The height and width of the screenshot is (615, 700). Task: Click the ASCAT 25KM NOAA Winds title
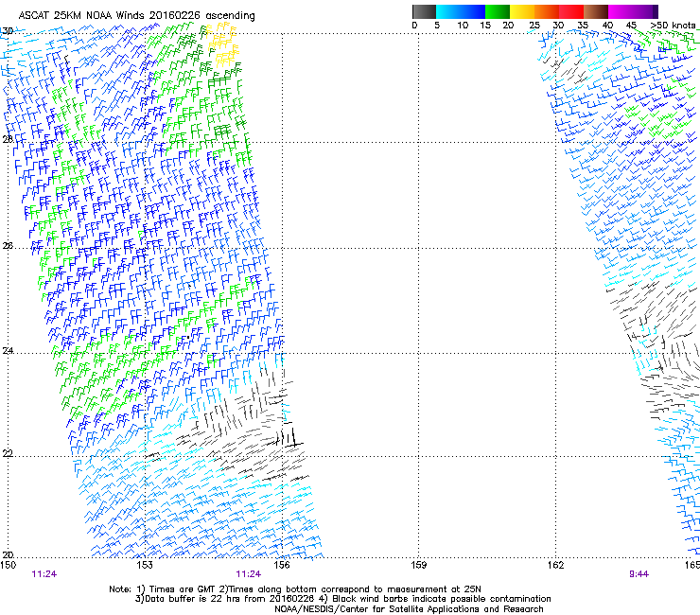[136, 16]
